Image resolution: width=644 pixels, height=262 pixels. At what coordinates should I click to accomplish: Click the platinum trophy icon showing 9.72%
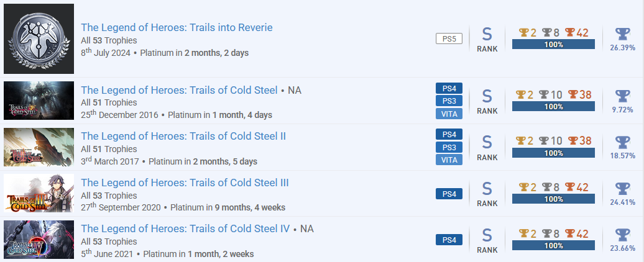point(623,96)
